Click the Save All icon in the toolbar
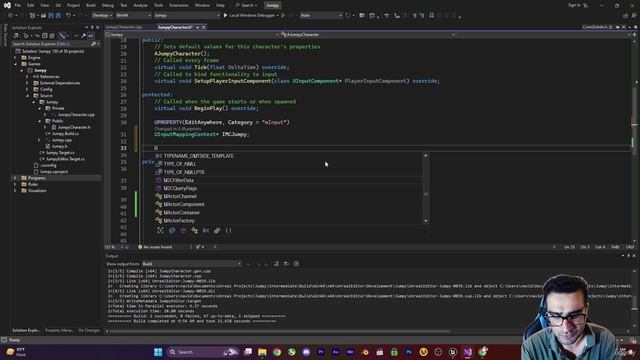The height and width of the screenshot is (360, 640). 58,15
